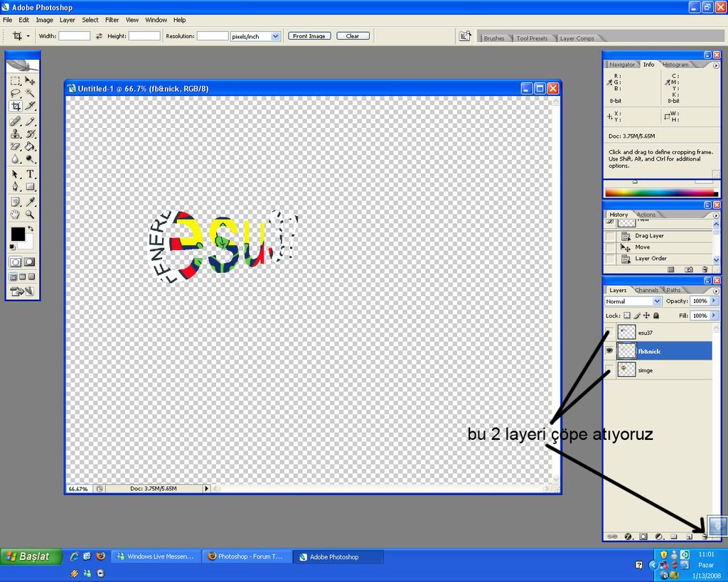Open the File menu
Screen dimensions: 728x582
click(7, 20)
